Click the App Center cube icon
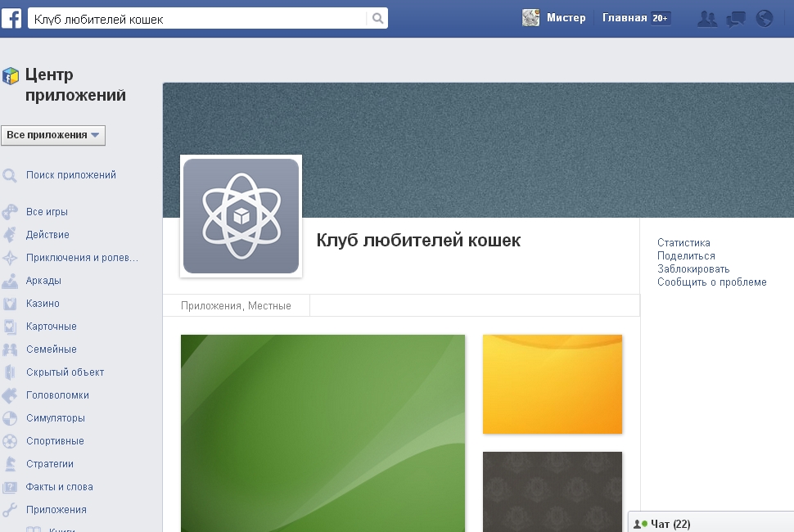Viewport: 794px width, 532px height. (11, 76)
